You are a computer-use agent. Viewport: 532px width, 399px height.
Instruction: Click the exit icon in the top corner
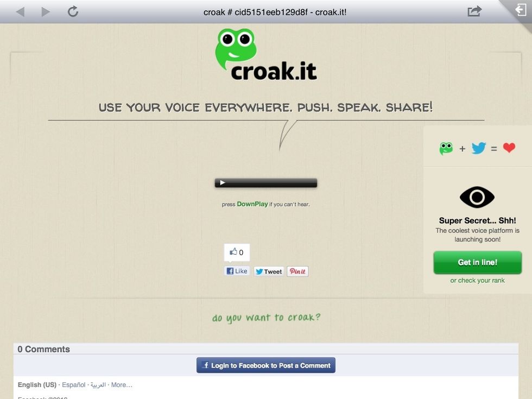pos(521,10)
